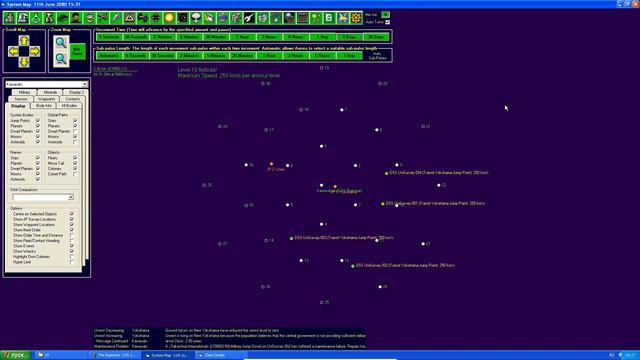Advance time by 30 Days

(376, 37)
